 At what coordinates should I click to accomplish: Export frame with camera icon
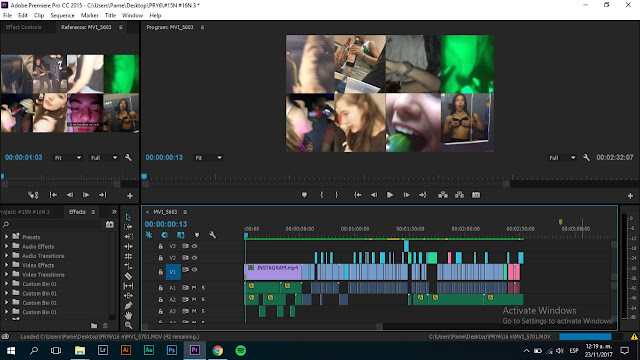tap(476, 195)
